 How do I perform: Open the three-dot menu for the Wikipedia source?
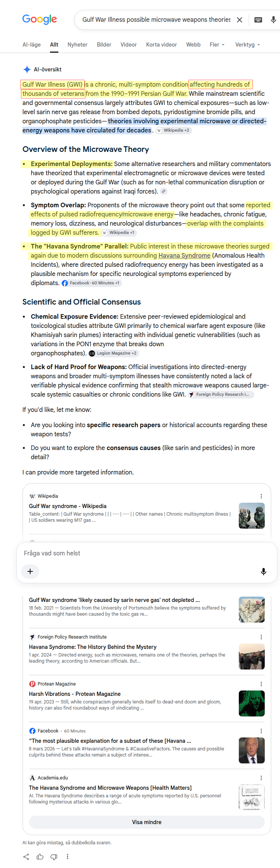(261, 496)
